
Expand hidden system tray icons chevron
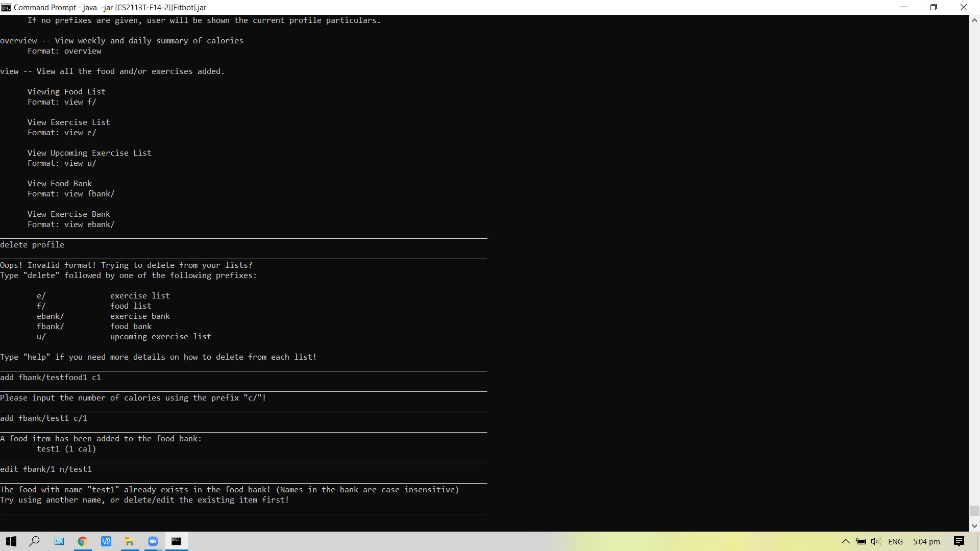pyautogui.click(x=845, y=541)
